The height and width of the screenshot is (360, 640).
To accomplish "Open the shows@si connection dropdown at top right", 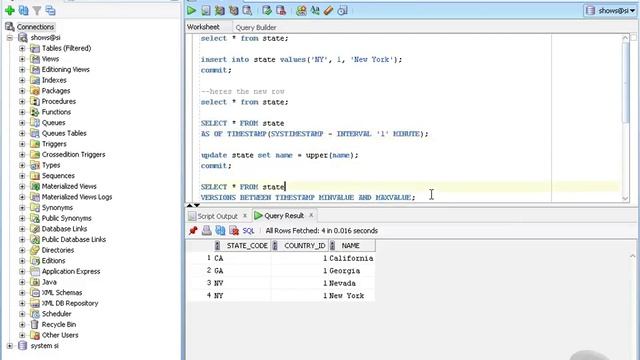I will click(x=611, y=11).
